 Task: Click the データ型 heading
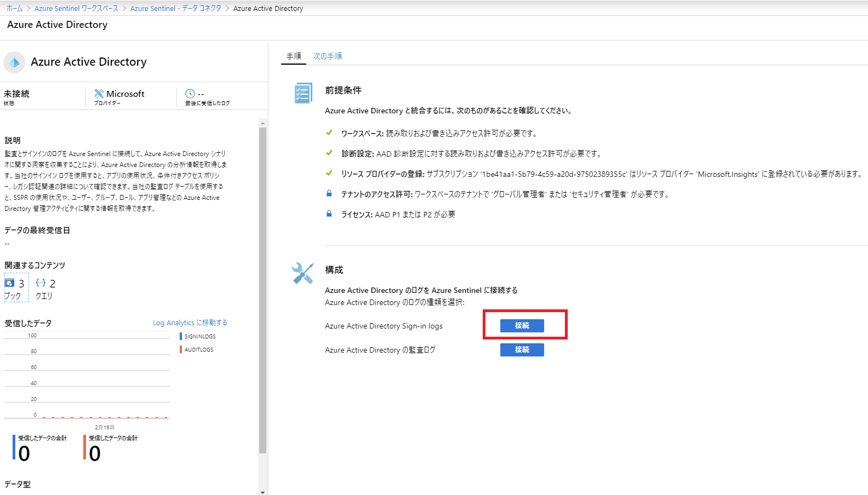(x=18, y=484)
